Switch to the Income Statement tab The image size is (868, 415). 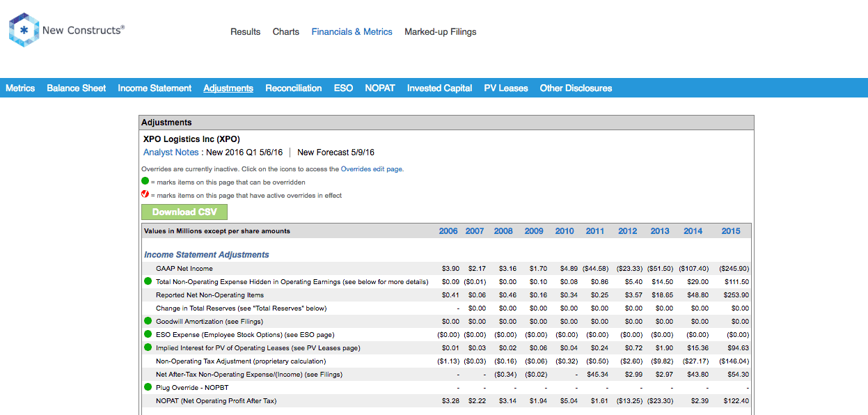pos(155,88)
